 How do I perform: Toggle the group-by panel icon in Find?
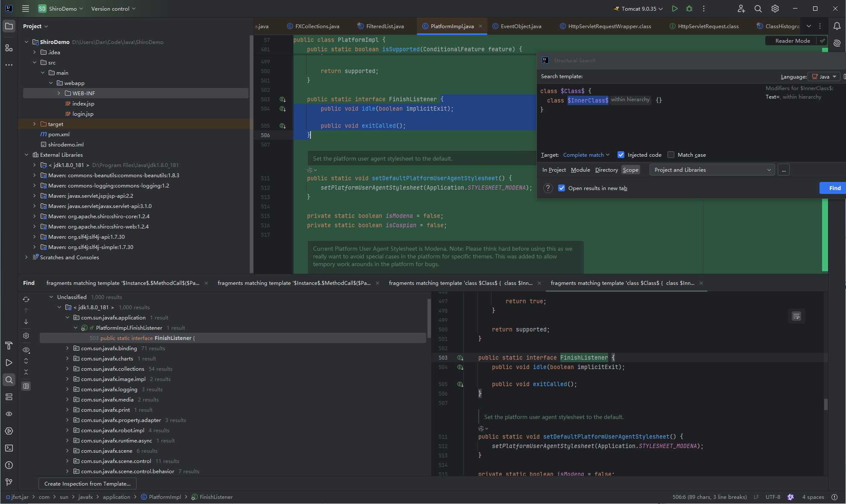point(26,386)
